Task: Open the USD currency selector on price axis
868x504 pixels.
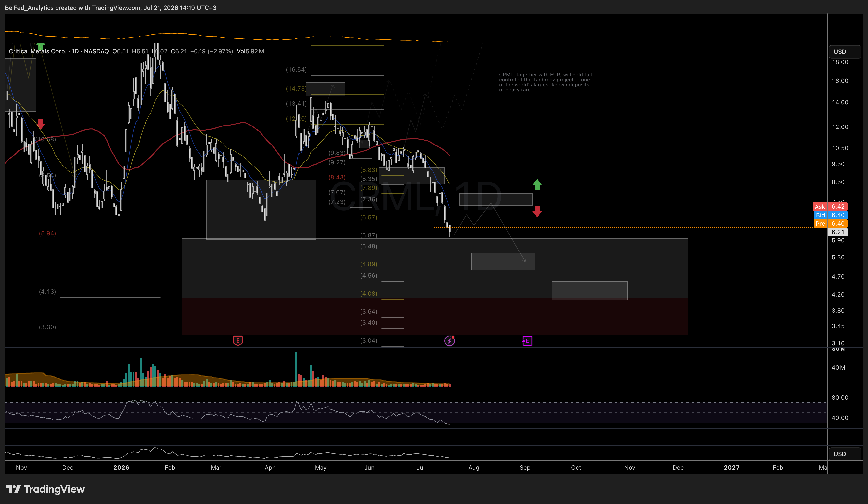Action: pos(844,52)
